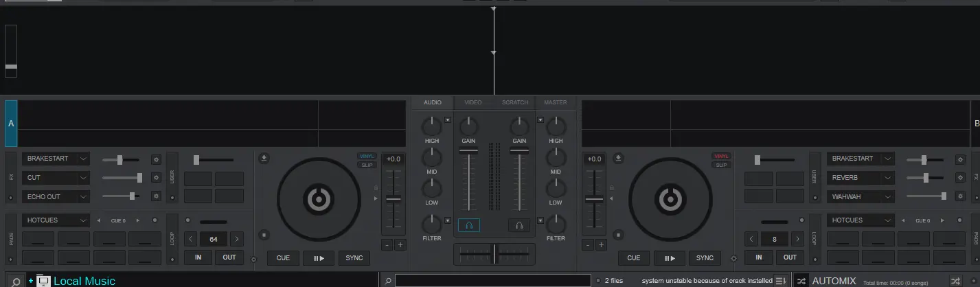980x287 pixels.
Task: Go to previous cue page on deck A
Action: [x=98, y=220]
